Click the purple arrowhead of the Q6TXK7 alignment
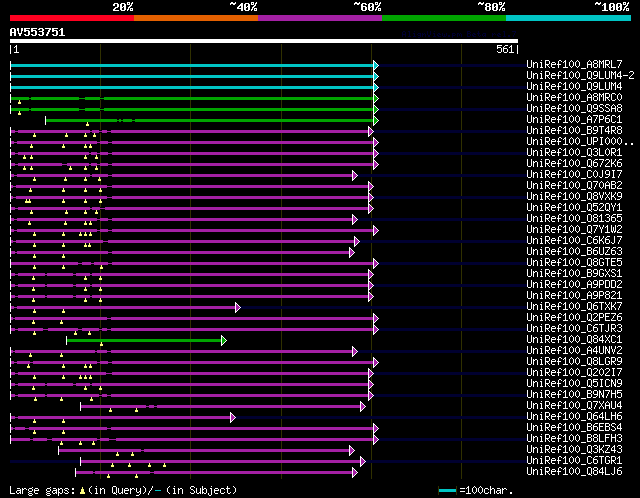 [x=238, y=307]
